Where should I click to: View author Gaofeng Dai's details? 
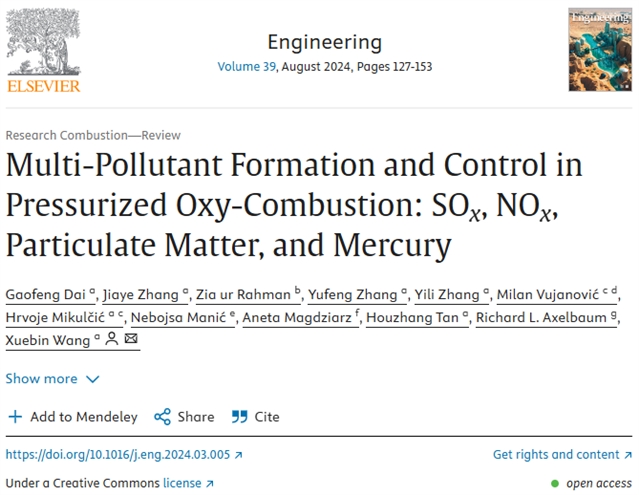pos(46,293)
